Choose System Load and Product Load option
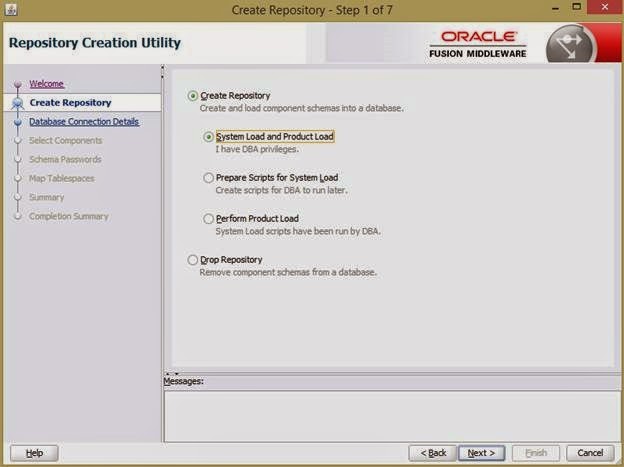The width and height of the screenshot is (624, 467). [208, 137]
